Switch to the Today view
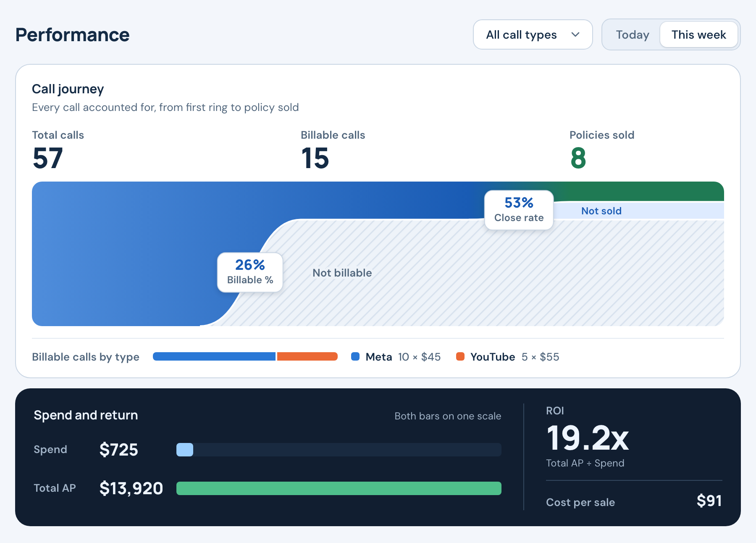Screen dimensions: 756x543 tap(632, 34)
